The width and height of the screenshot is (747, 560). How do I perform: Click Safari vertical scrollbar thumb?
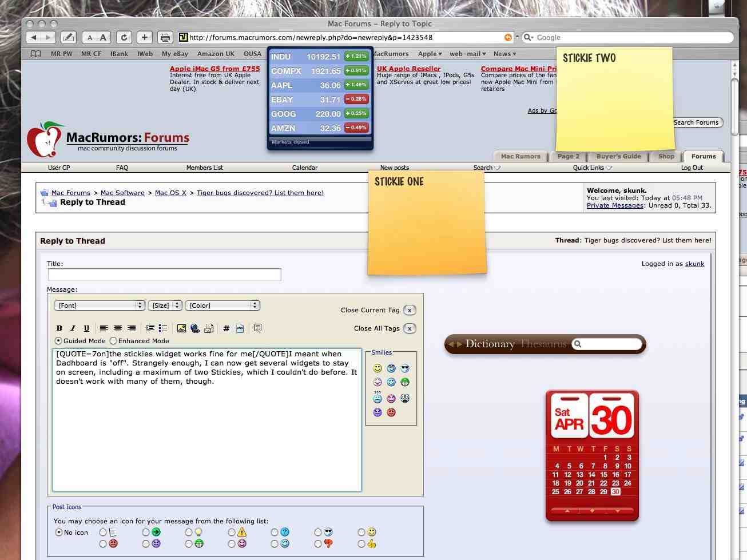(735, 106)
